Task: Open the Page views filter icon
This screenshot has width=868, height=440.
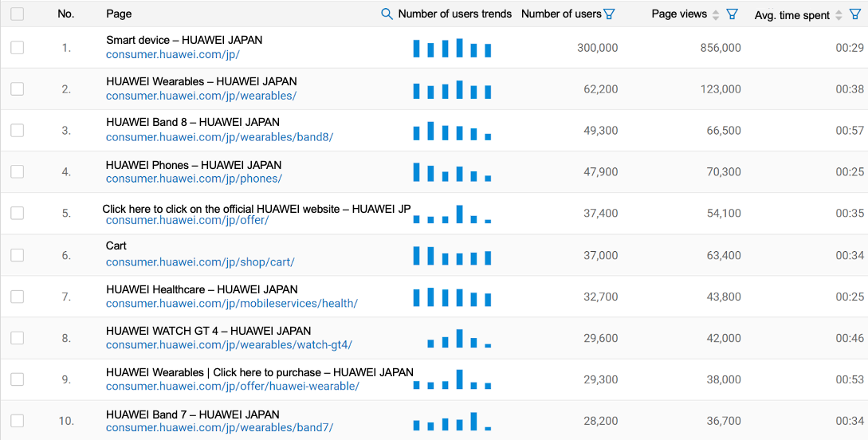Action: (x=732, y=14)
